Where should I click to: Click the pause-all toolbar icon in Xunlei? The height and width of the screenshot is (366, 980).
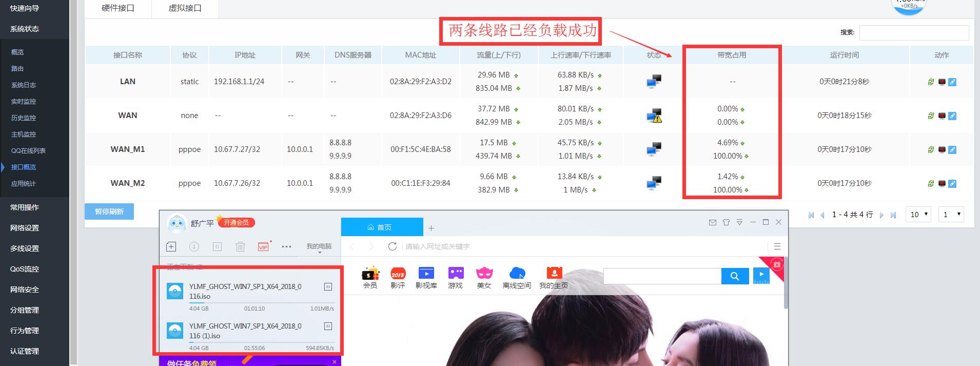(x=217, y=246)
